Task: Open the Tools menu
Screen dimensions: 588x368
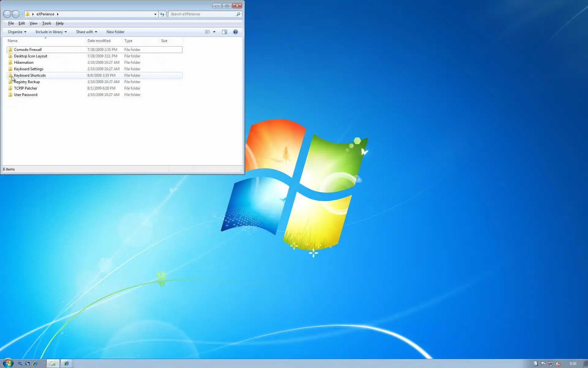Action: pyautogui.click(x=47, y=23)
